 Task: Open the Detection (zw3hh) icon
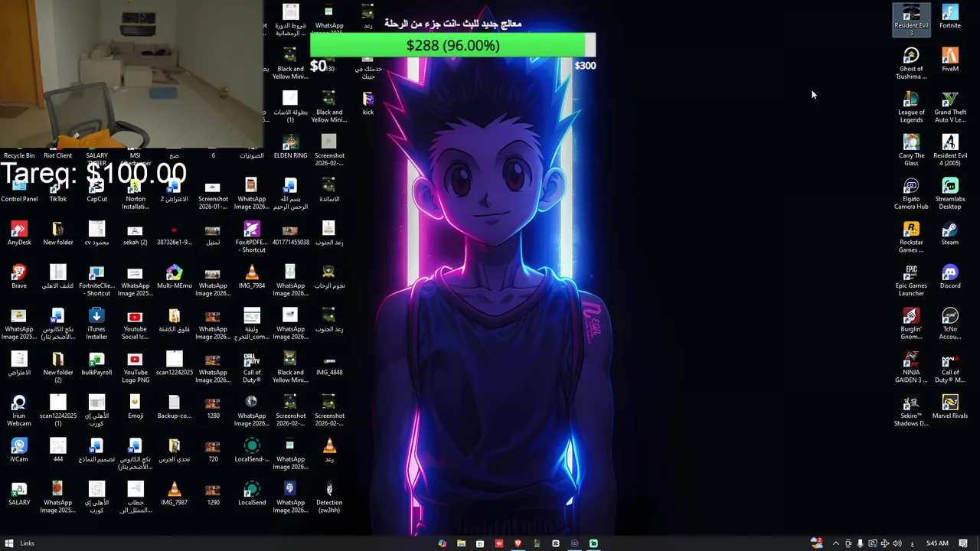pyautogui.click(x=329, y=497)
